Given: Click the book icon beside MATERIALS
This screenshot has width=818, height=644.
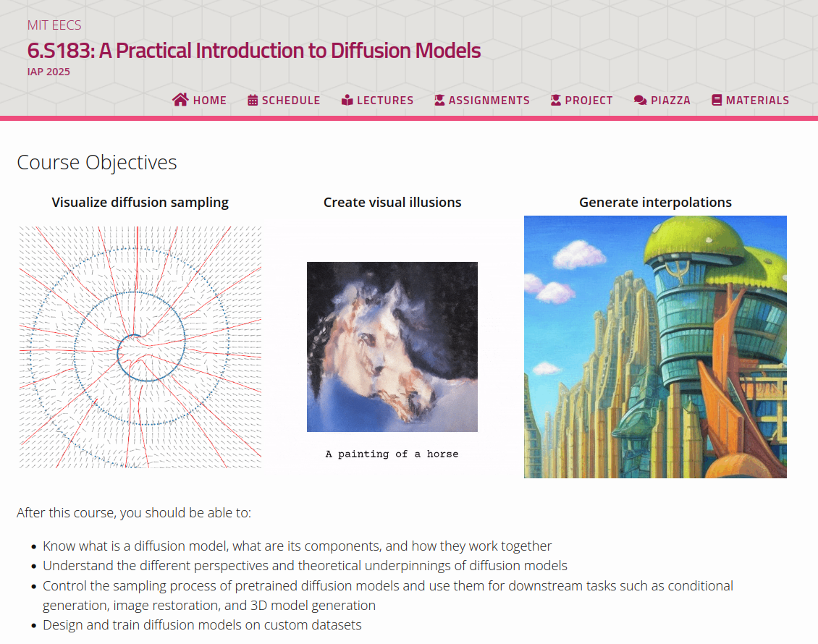Looking at the screenshot, I should click(716, 100).
